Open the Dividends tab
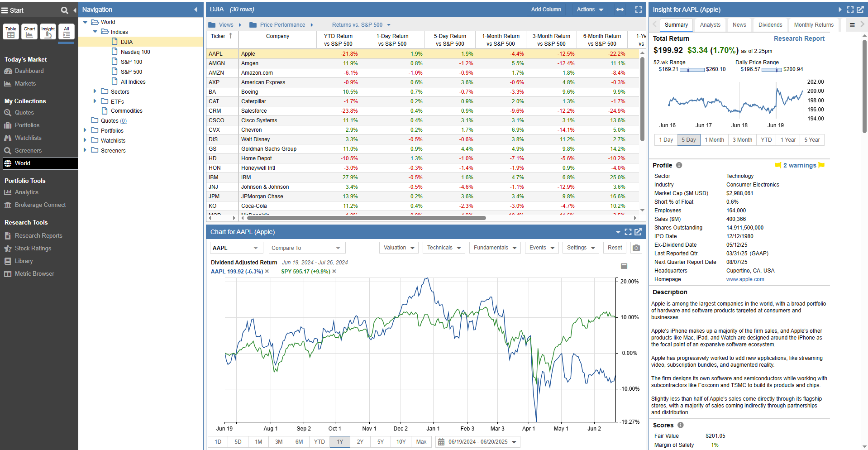Image resolution: width=868 pixels, height=450 pixels. tap(770, 25)
